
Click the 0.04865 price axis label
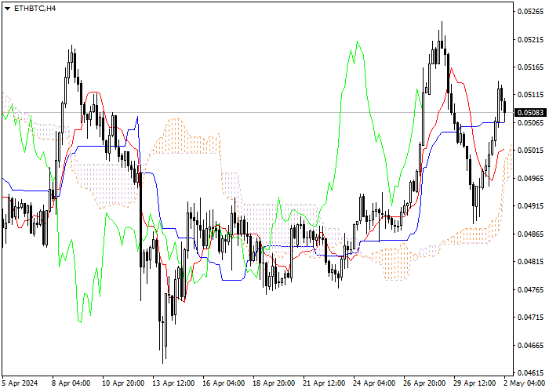[x=531, y=234]
